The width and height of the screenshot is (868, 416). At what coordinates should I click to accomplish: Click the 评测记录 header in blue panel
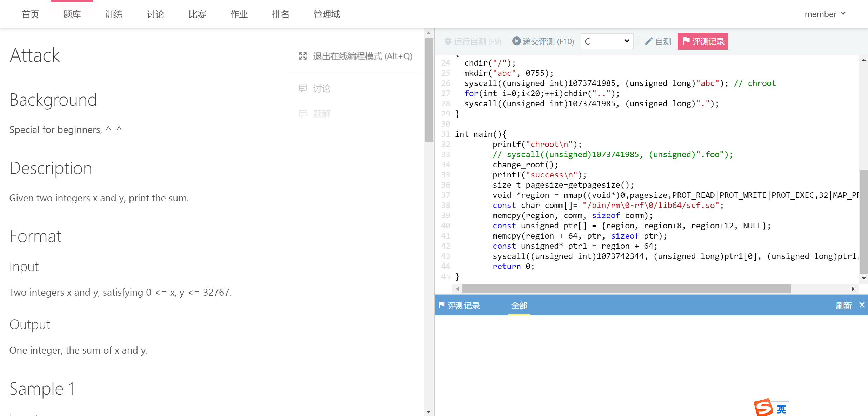(x=463, y=306)
